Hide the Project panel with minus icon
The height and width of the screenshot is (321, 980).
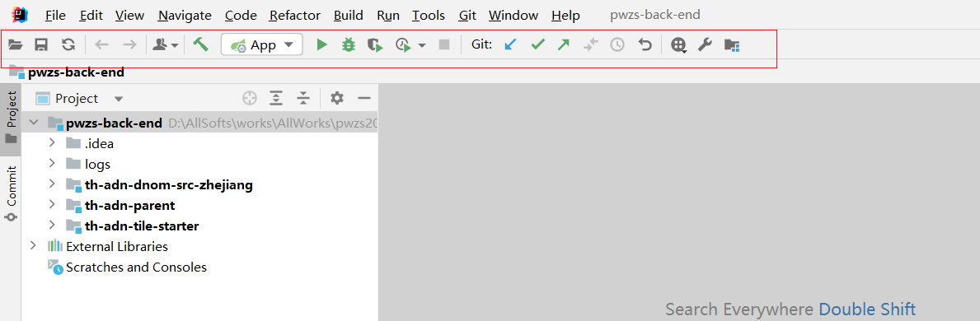pyautogui.click(x=363, y=98)
